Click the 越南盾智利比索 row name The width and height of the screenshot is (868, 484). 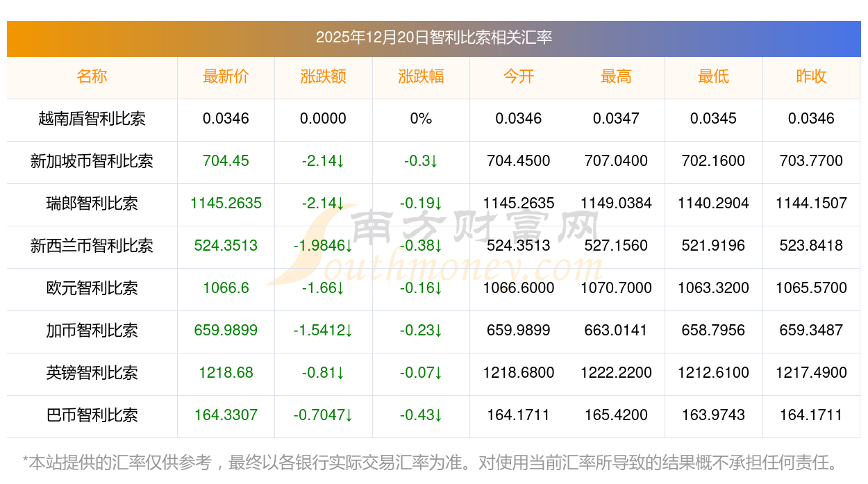point(92,119)
